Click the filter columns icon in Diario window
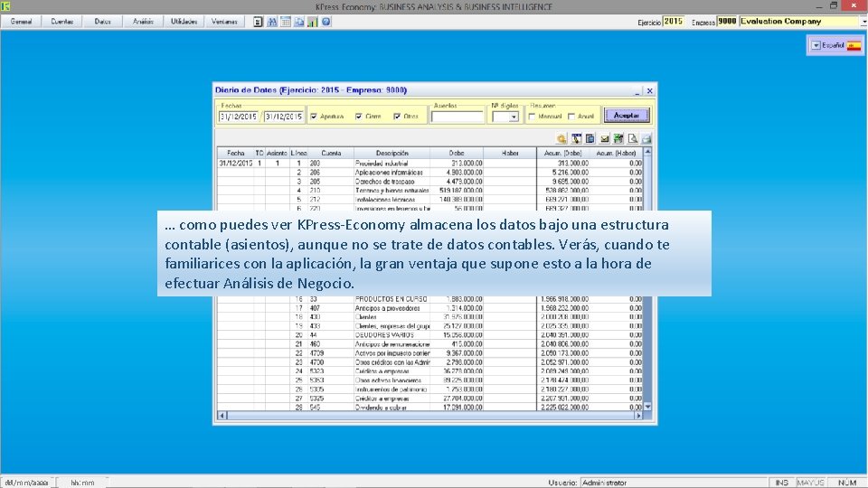Screen dimensions: 868x488 tap(576, 139)
